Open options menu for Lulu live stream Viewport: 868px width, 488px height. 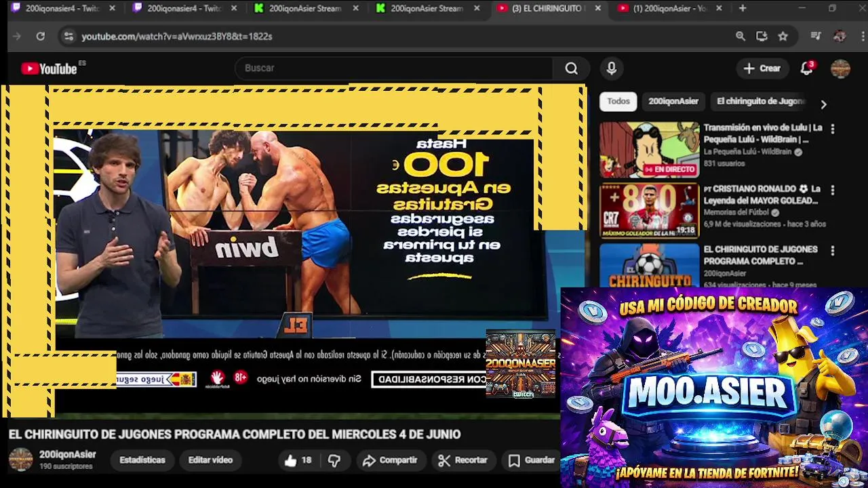[x=833, y=129]
